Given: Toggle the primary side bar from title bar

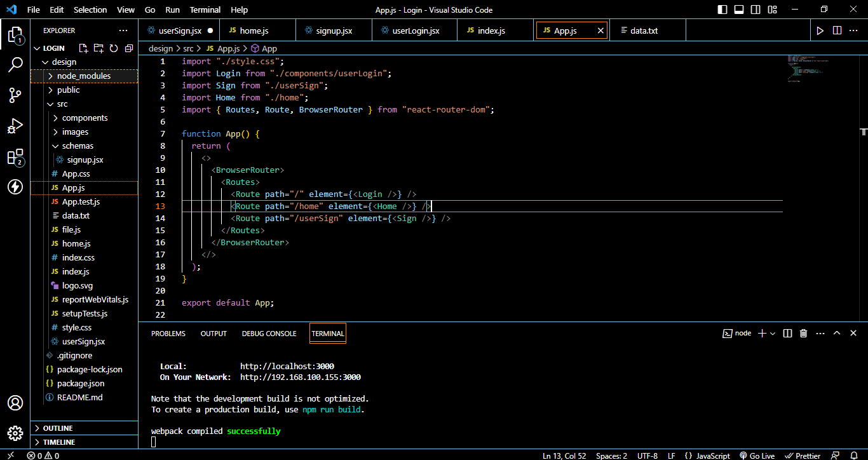Looking at the screenshot, I should (x=722, y=10).
